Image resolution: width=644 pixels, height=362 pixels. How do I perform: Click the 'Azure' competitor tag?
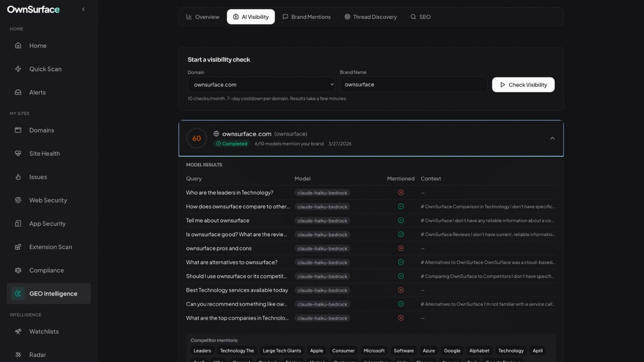[429, 351]
